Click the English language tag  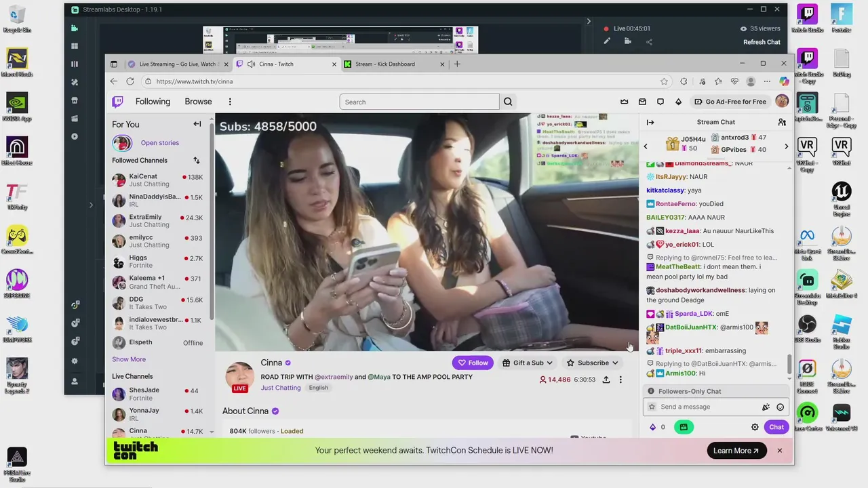coord(318,388)
